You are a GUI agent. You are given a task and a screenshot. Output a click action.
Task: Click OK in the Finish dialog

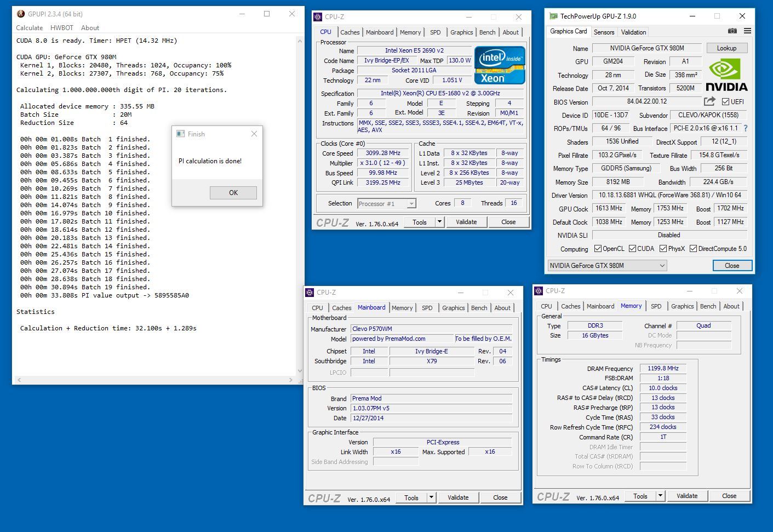pos(233,193)
